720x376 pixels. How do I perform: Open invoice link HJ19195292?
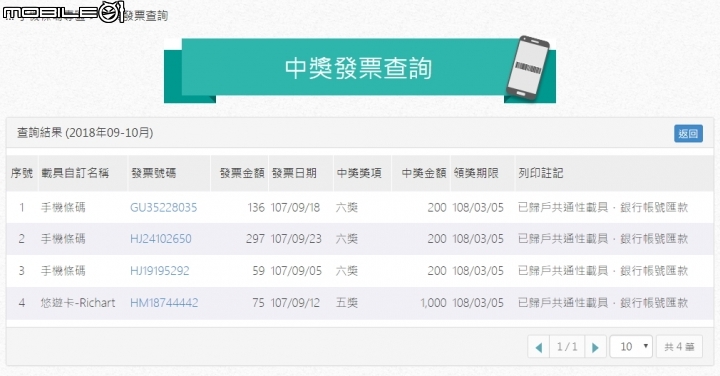159,271
